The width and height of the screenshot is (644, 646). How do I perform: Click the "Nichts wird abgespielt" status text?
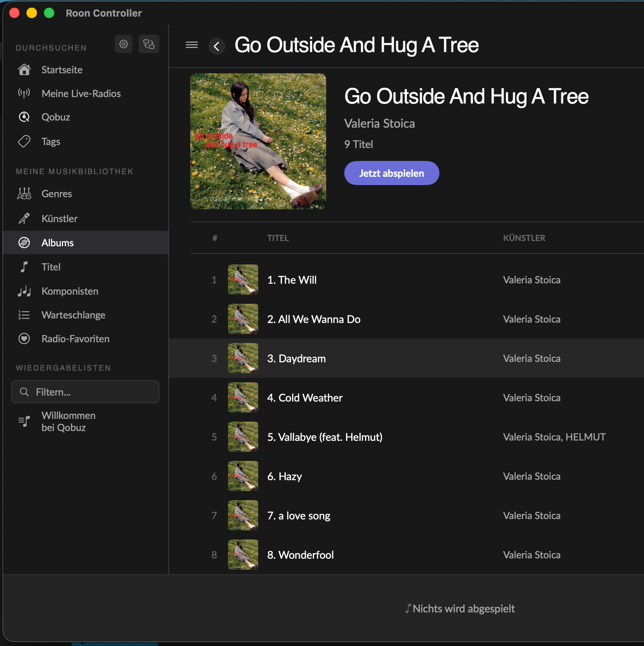464,608
